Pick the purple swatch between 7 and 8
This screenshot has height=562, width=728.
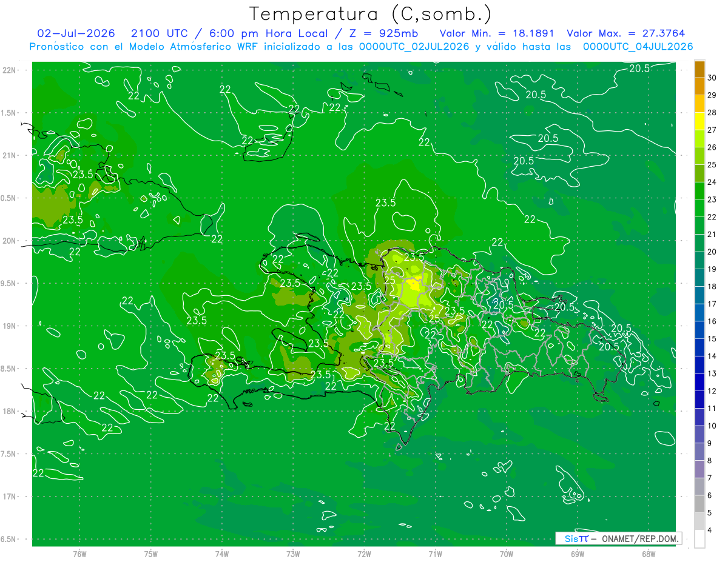click(x=699, y=469)
